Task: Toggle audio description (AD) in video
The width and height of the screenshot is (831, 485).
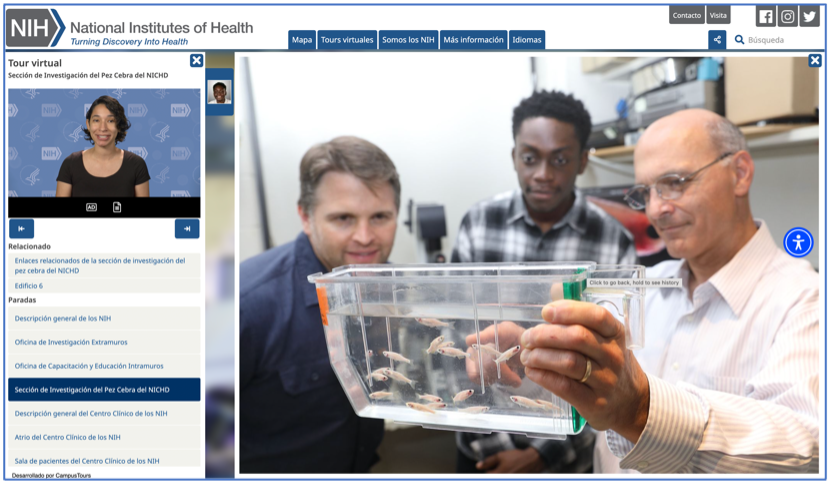Action: point(91,207)
